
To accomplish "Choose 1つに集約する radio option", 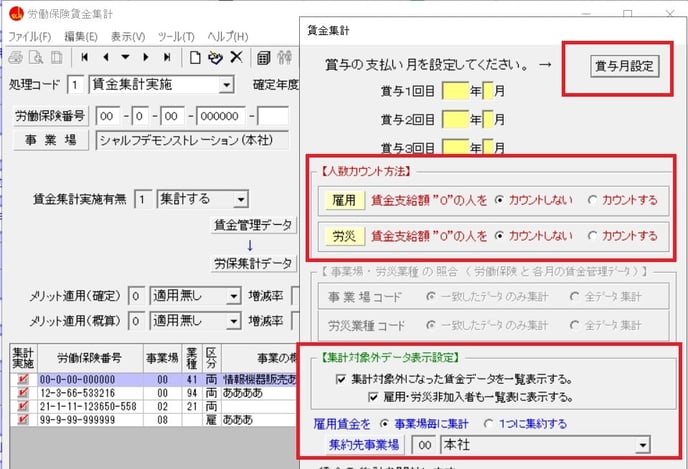I will click(488, 424).
